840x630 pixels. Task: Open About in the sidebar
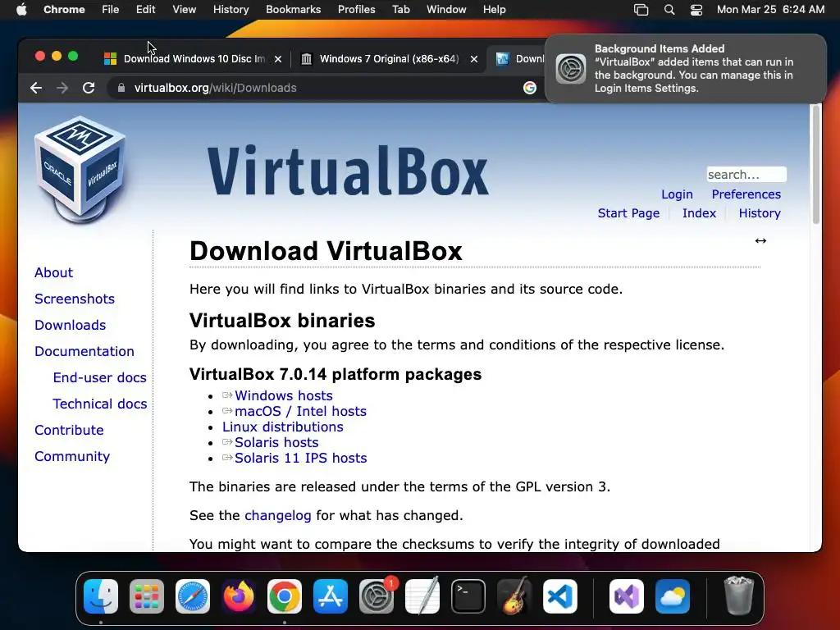pos(53,272)
